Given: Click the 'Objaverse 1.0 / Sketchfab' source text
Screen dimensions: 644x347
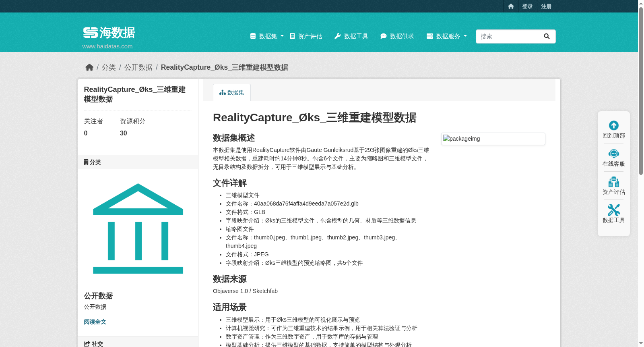Looking at the screenshot, I should coord(245,291).
